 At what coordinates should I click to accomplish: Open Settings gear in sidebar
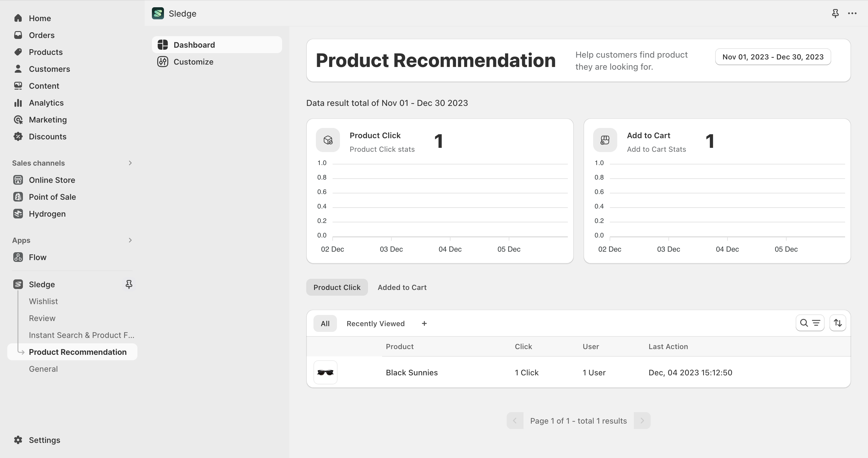(18, 440)
